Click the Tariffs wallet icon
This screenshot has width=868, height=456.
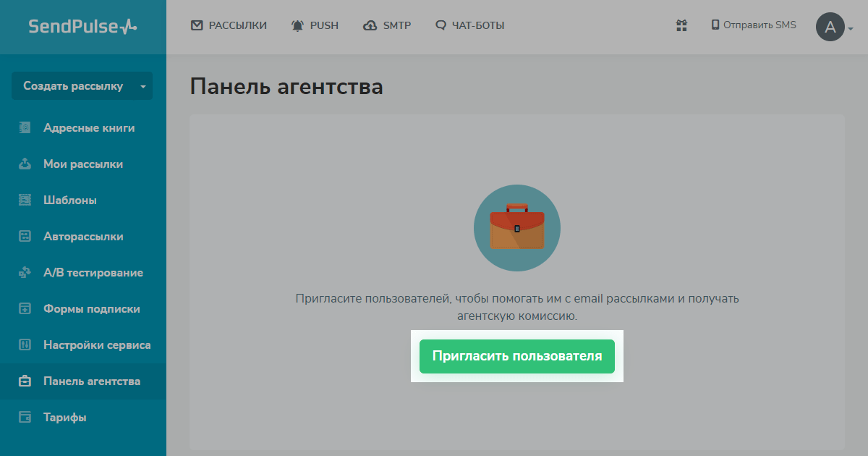[25, 418]
